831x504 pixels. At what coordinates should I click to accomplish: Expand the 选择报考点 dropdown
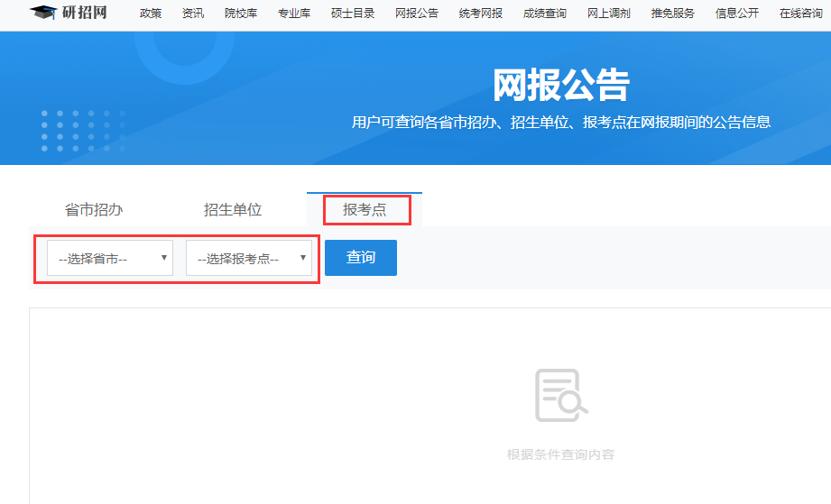point(249,258)
